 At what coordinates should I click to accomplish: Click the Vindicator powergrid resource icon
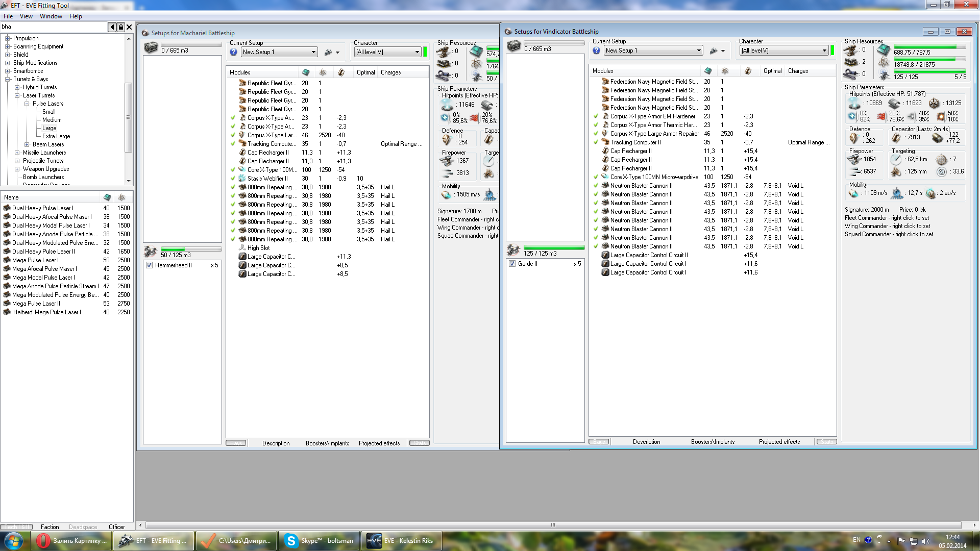tap(884, 63)
